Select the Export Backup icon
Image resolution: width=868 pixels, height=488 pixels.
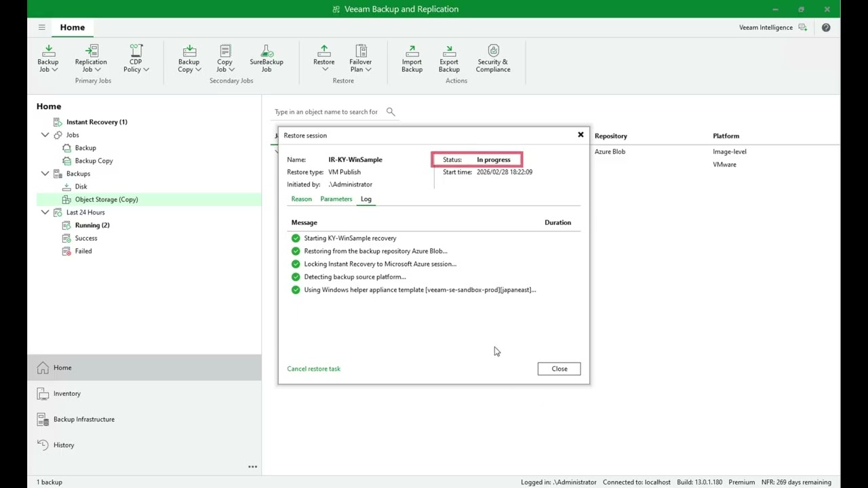click(449, 59)
